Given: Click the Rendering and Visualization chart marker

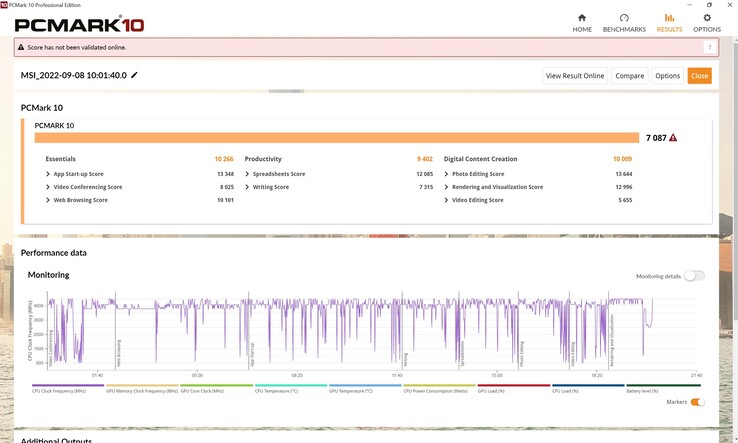Looking at the screenshot, I should [x=612, y=340].
